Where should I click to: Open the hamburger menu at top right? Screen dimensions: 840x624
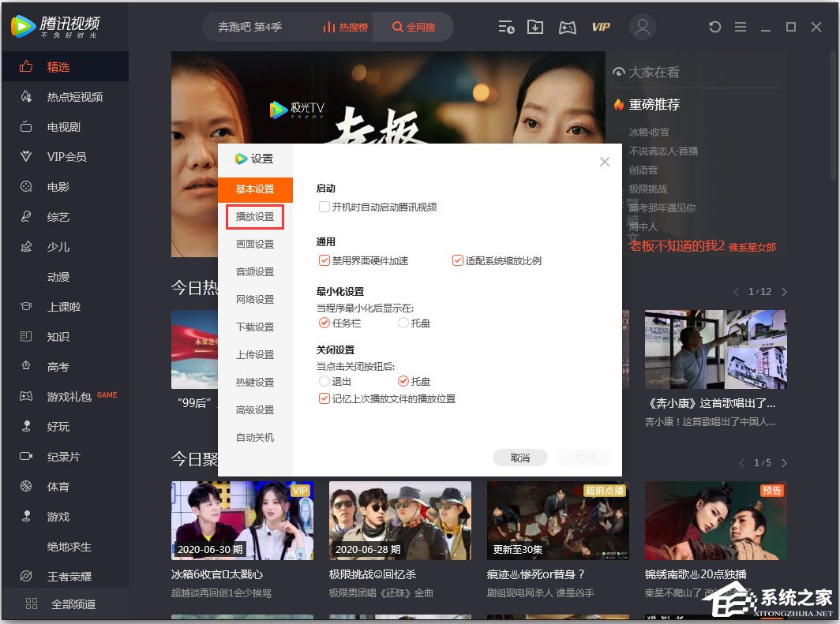click(740, 26)
